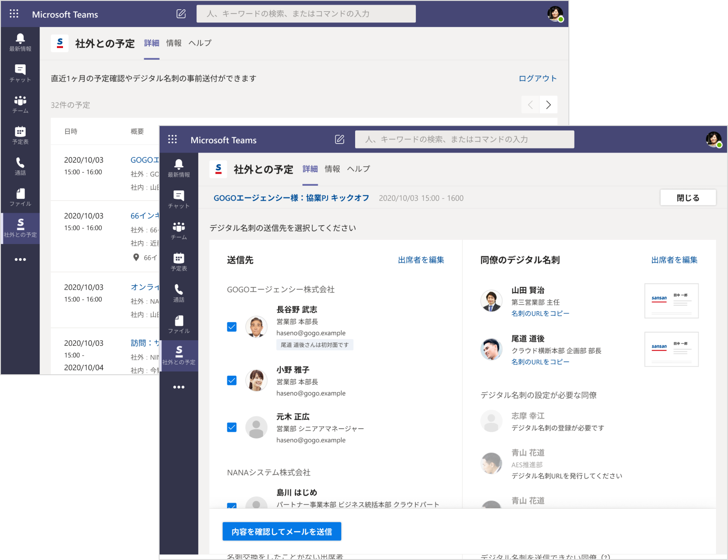Open チーム in front window sidebar

tap(179, 231)
